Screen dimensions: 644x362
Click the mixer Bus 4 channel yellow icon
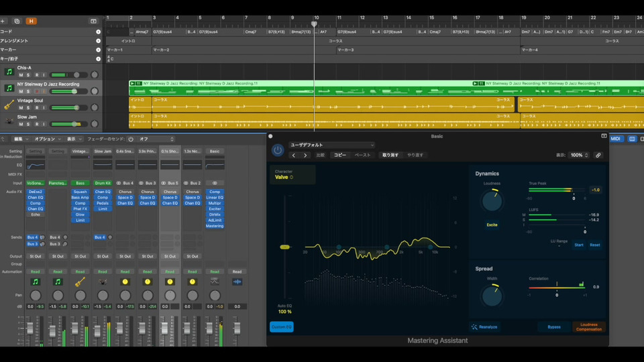point(125,282)
